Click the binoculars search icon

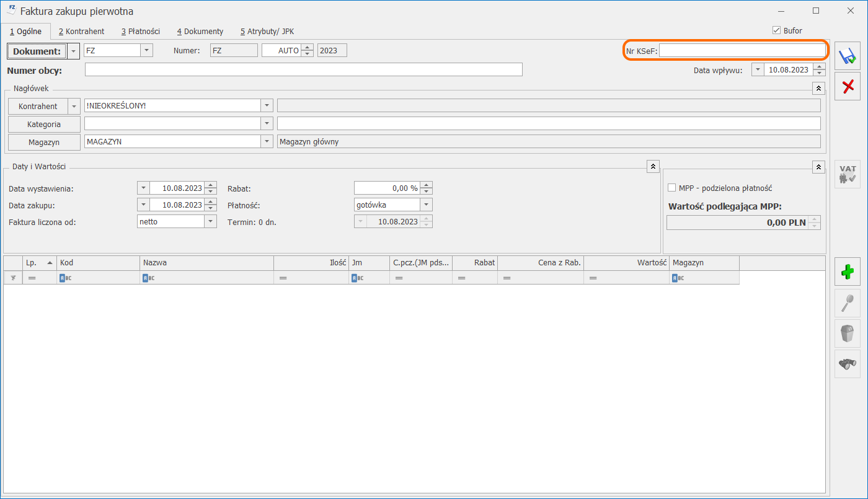pyautogui.click(x=848, y=364)
